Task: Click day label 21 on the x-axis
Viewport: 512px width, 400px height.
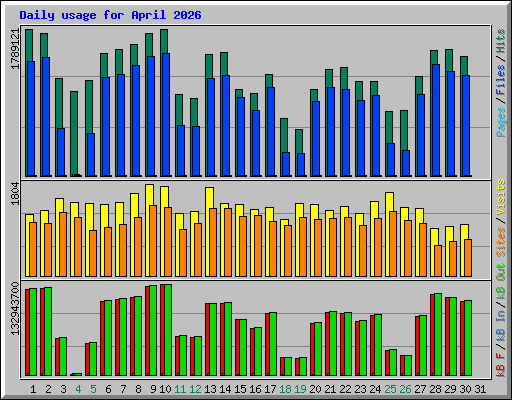Action: [x=330, y=389]
